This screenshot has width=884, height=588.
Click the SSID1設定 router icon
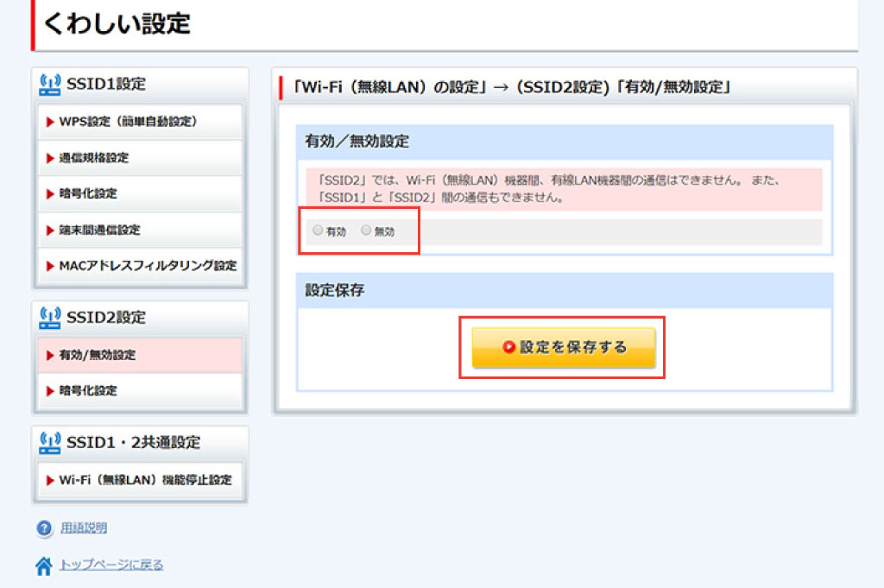[50, 84]
